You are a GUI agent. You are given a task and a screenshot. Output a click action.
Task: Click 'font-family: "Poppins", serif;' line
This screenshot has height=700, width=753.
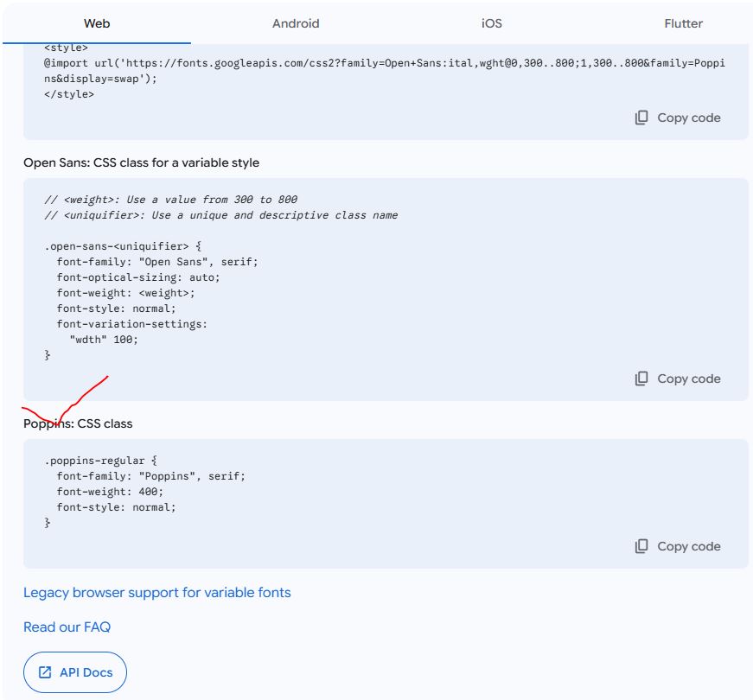(x=150, y=476)
